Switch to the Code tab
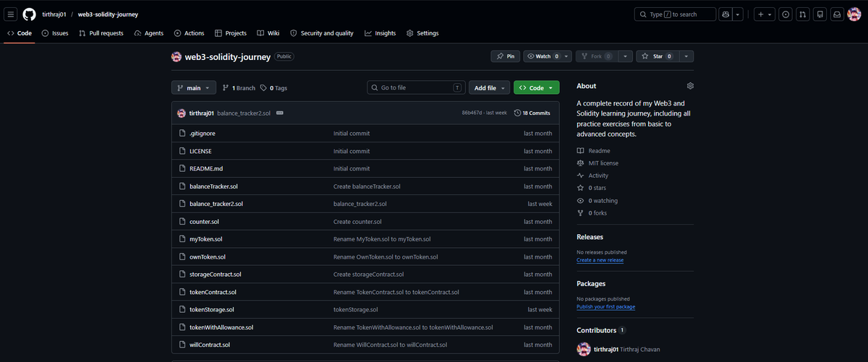This screenshot has width=868, height=362. 20,33
